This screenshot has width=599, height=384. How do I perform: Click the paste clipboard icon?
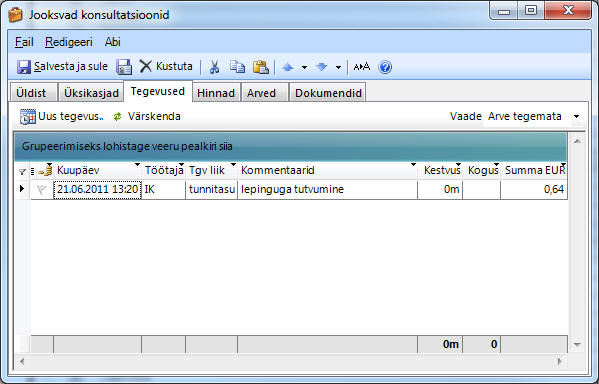[261, 67]
